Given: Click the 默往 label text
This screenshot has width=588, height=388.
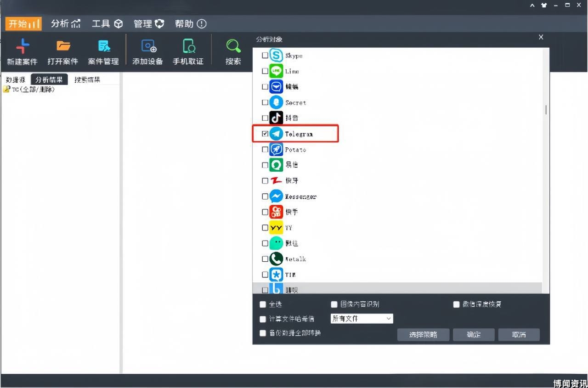Looking at the screenshot, I should tap(292, 243).
